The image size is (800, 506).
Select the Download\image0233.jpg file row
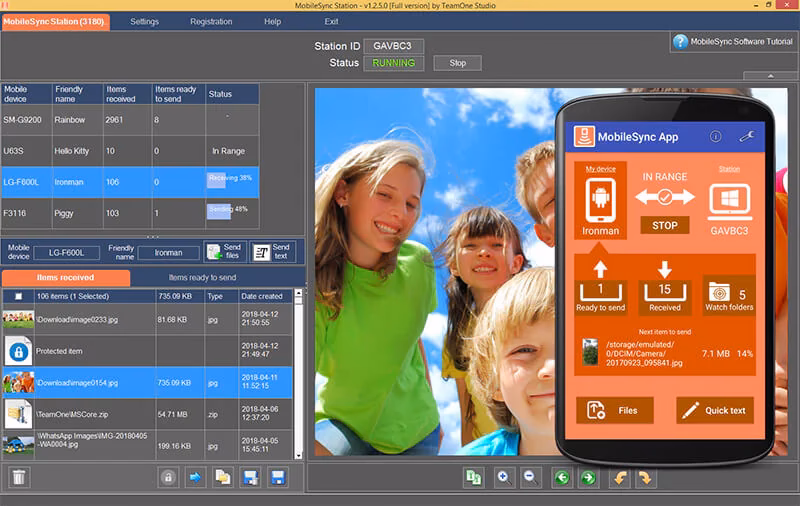click(147, 319)
